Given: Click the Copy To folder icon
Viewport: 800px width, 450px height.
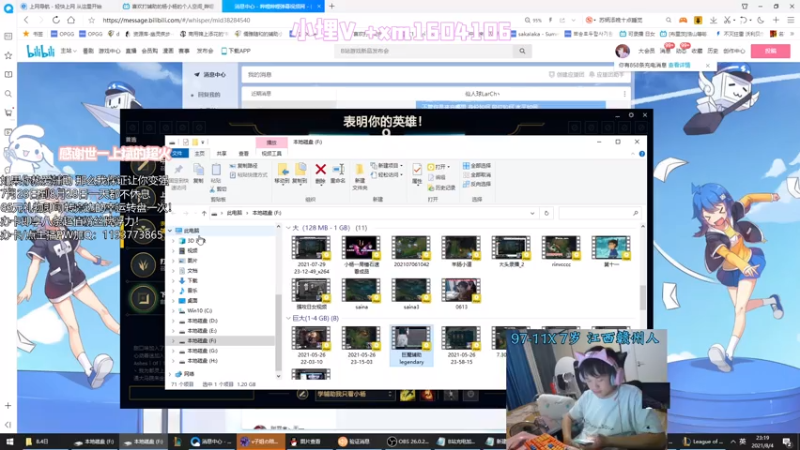Looking at the screenshot, I should pos(300,170).
